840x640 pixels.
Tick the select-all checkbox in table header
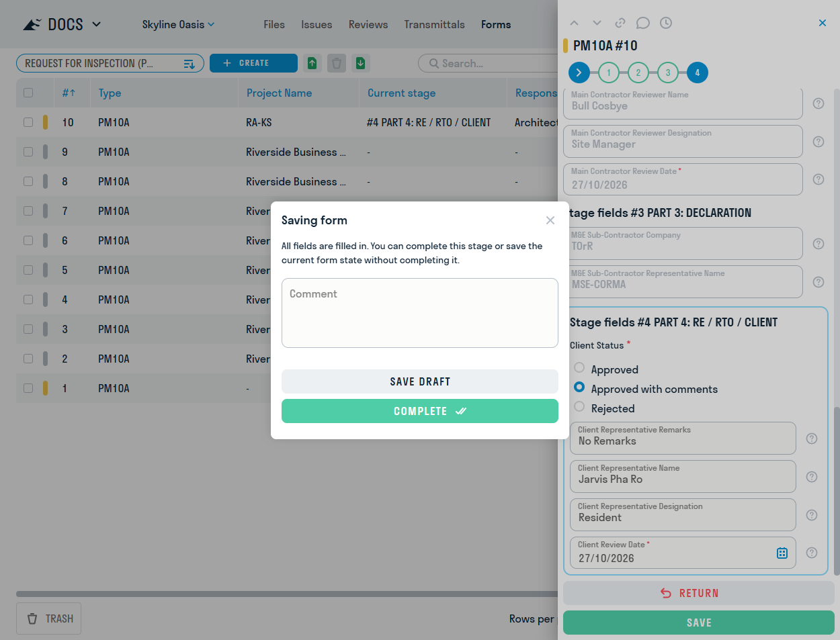click(x=28, y=93)
